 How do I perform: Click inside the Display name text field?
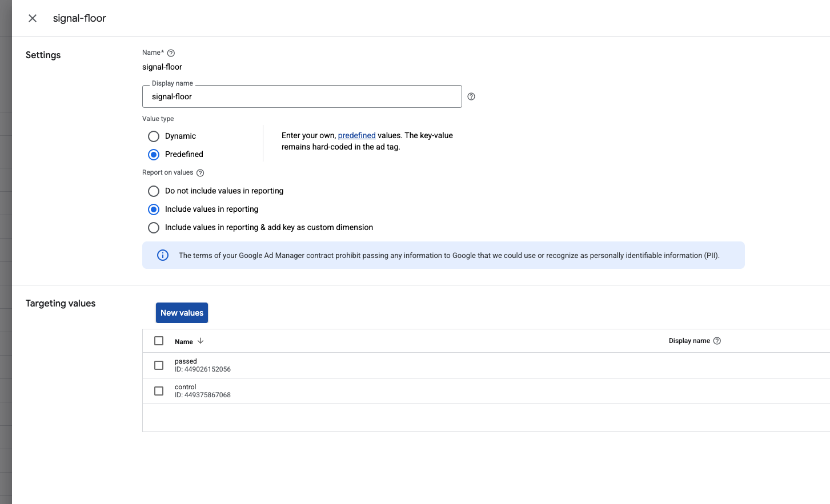(302, 96)
